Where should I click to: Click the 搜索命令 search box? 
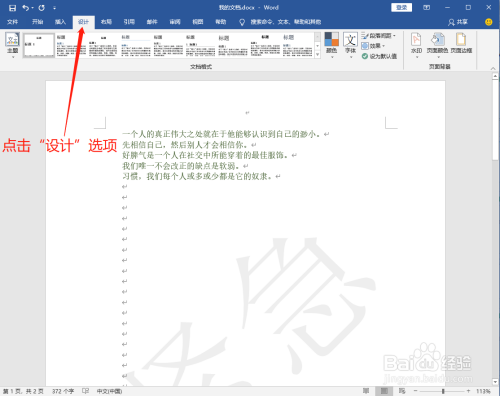tap(286, 22)
